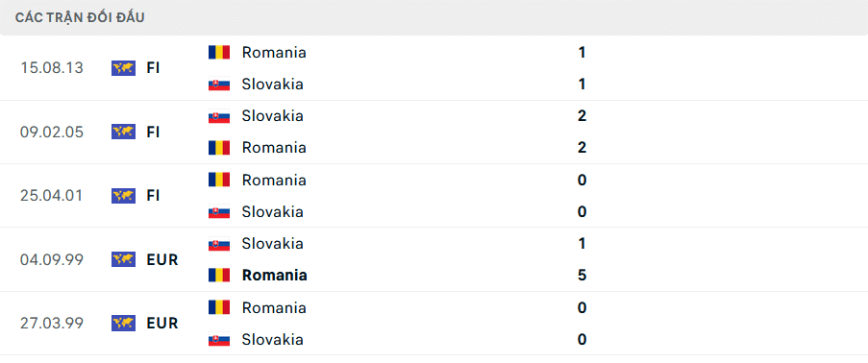Click world map icon beside 15.08.13 date

(x=123, y=68)
